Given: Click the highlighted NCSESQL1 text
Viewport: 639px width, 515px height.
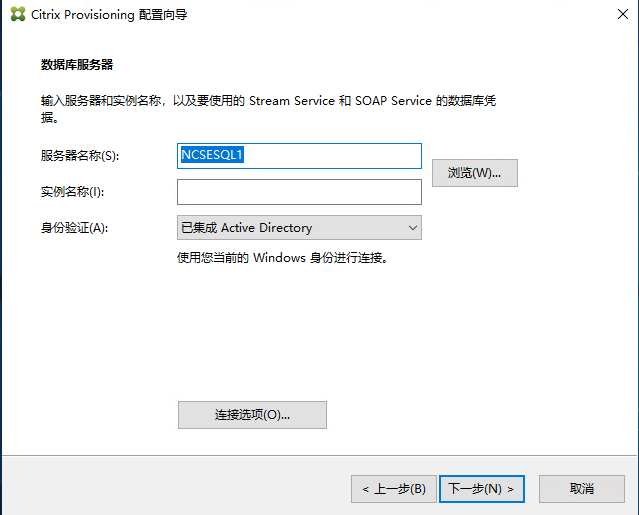Looking at the screenshot, I should pyautogui.click(x=212, y=156).
